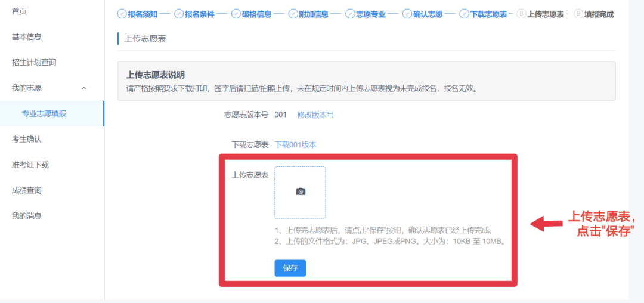Select the 填报完成 step label
The height and width of the screenshot is (303, 644).
(x=599, y=14)
